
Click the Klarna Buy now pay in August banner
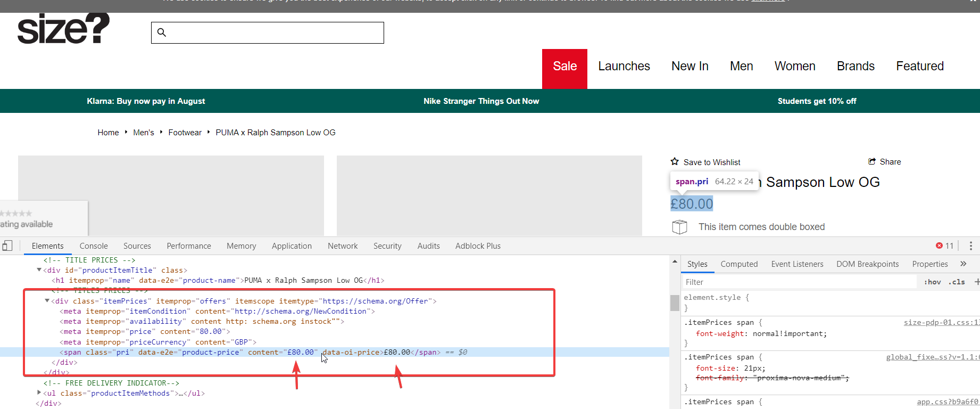pyautogui.click(x=146, y=101)
